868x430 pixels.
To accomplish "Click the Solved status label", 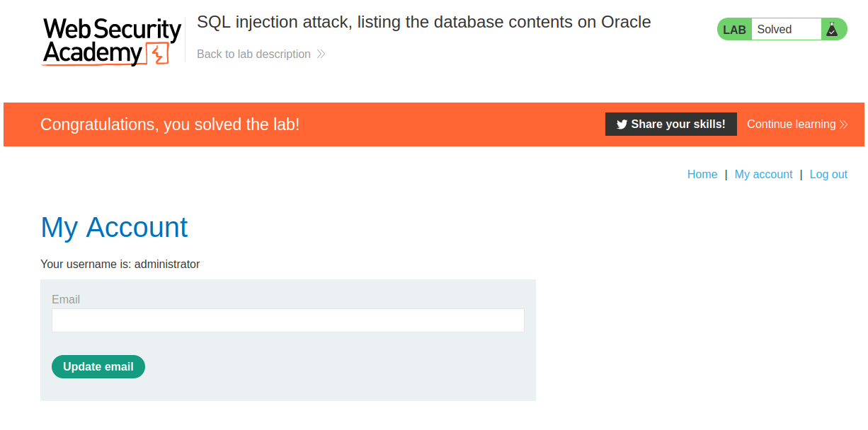I will click(775, 30).
